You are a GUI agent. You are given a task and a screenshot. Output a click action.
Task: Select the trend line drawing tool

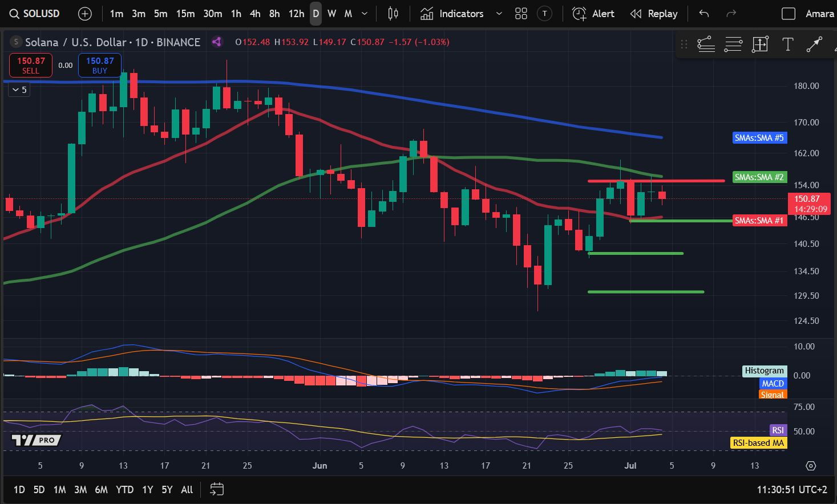coord(706,44)
